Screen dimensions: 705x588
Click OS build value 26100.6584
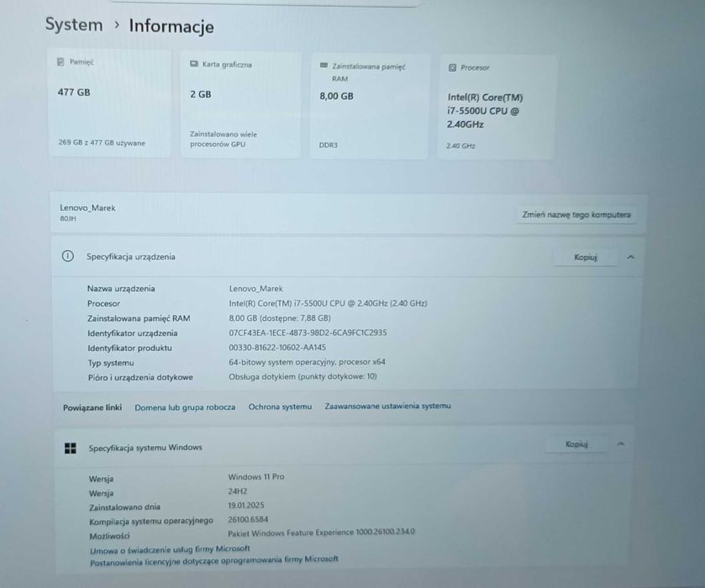pyautogui.click(x=248, y=519)
